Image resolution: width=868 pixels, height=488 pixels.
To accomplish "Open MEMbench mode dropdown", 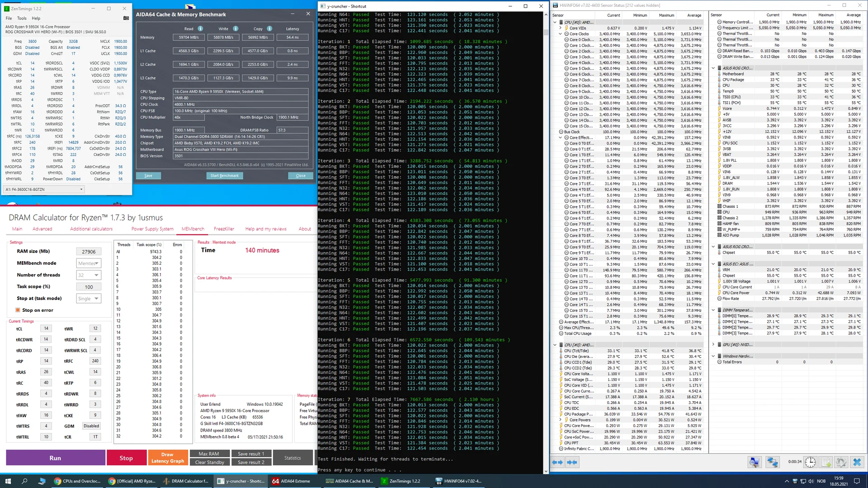I will (x=89, y=263).
